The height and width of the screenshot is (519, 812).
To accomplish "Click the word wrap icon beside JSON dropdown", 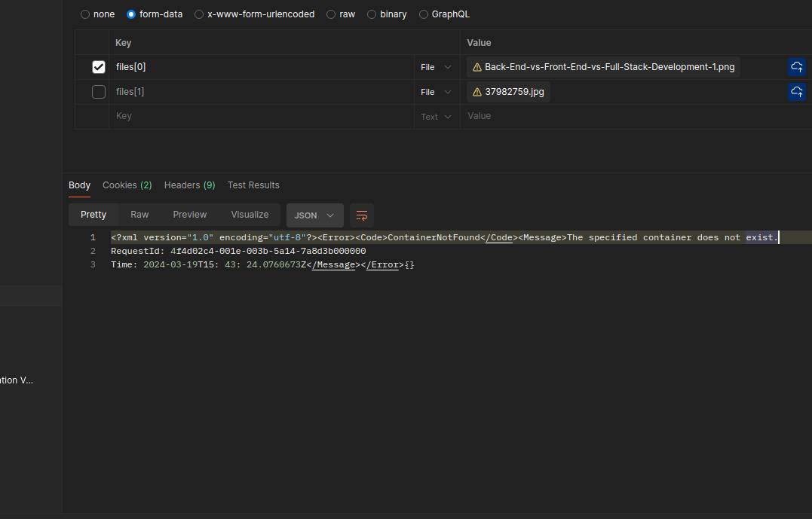I will coord(362,215).
